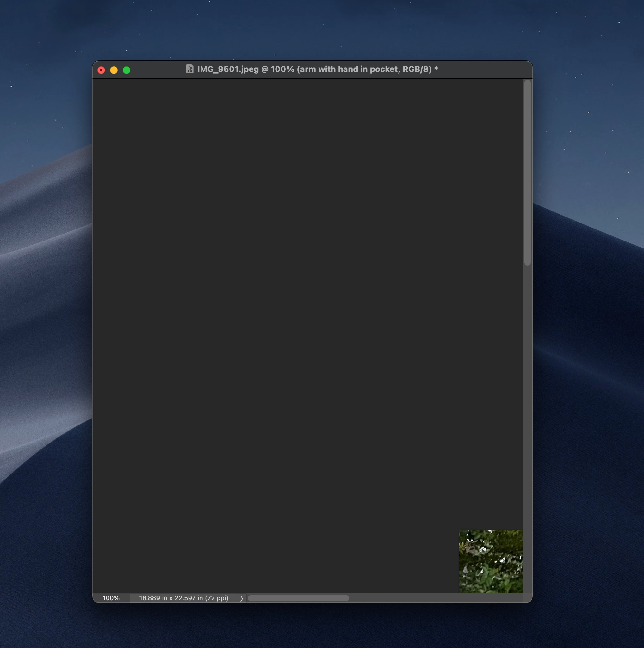Screen dimensions: 644x648
Task: Minimize the IMG_9501.jpeg window with yellow button
Action: tap(114, 70)
